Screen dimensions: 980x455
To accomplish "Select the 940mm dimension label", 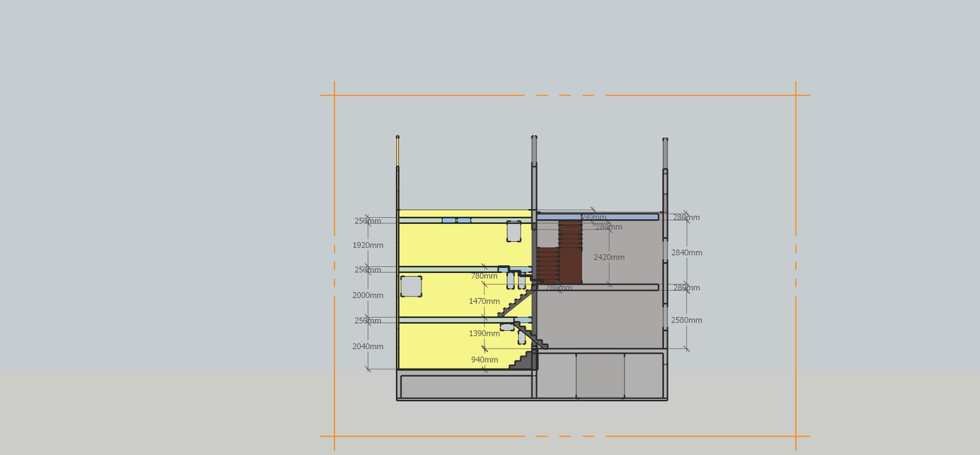I will [484, 360].
